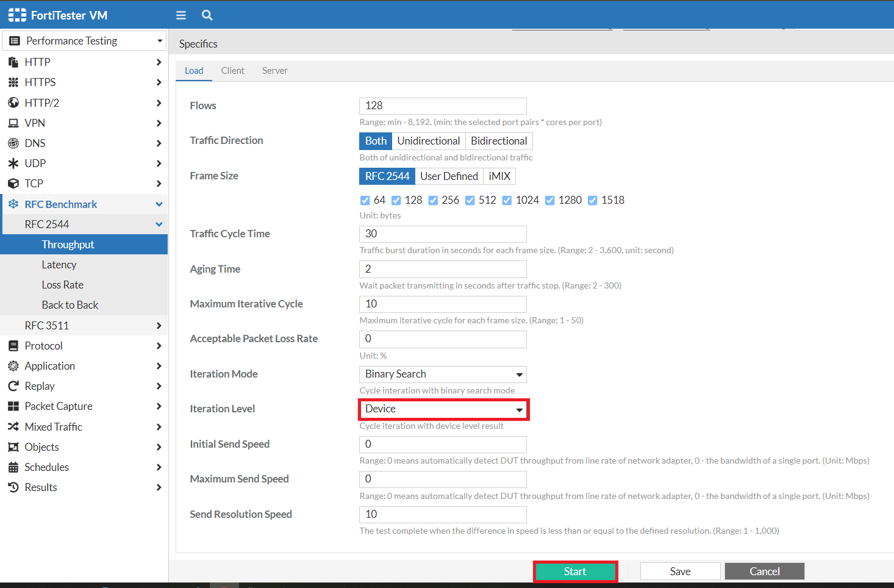Open the VPN testing section icon
Image resolution: width=894 pixels, height=588 pixels.
coord(13,123)
